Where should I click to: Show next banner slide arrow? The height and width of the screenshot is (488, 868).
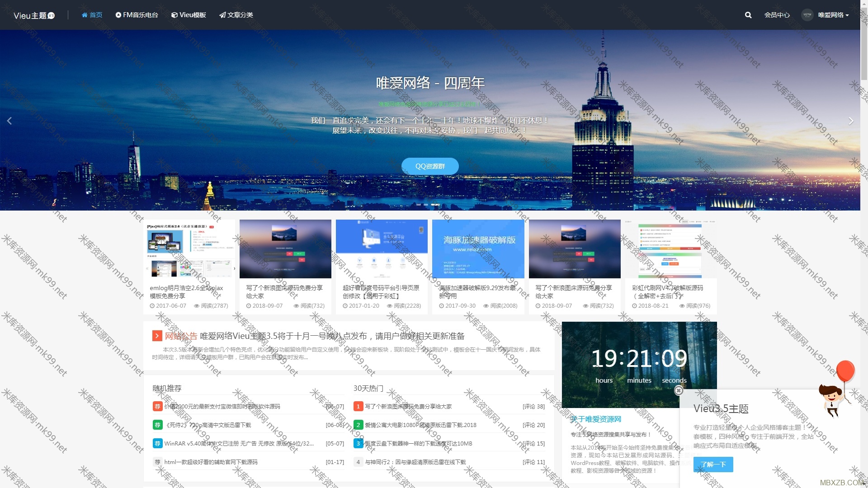point(851,121)
